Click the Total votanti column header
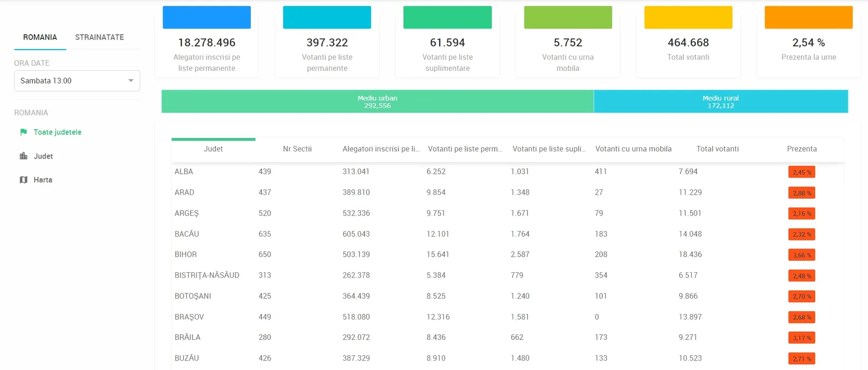 tap(717, 149)
